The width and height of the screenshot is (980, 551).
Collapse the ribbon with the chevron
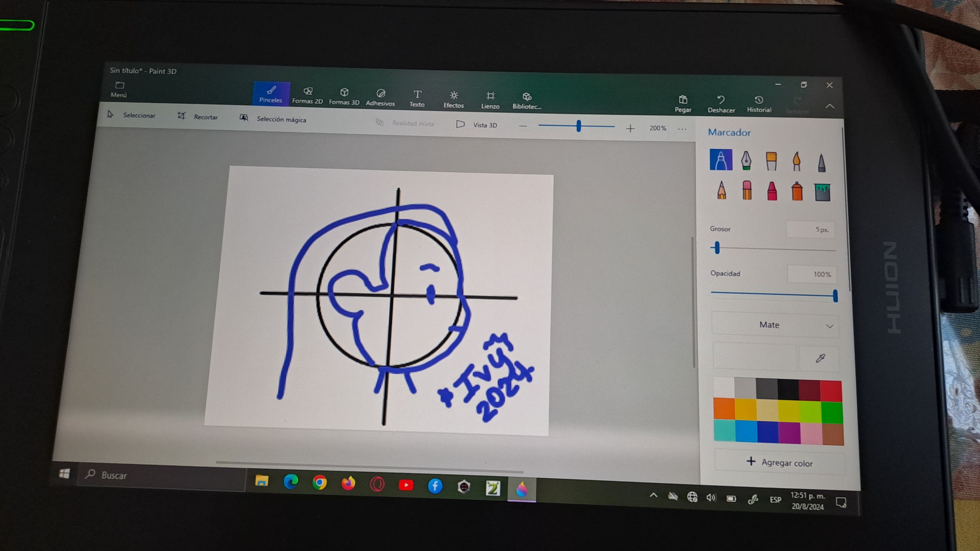pos(830,106)
